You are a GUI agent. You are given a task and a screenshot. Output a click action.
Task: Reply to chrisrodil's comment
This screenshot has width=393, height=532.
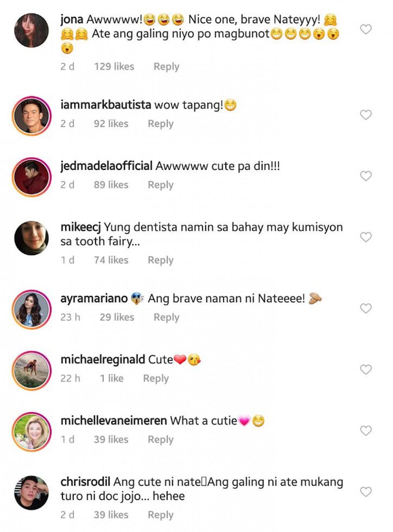160,515
